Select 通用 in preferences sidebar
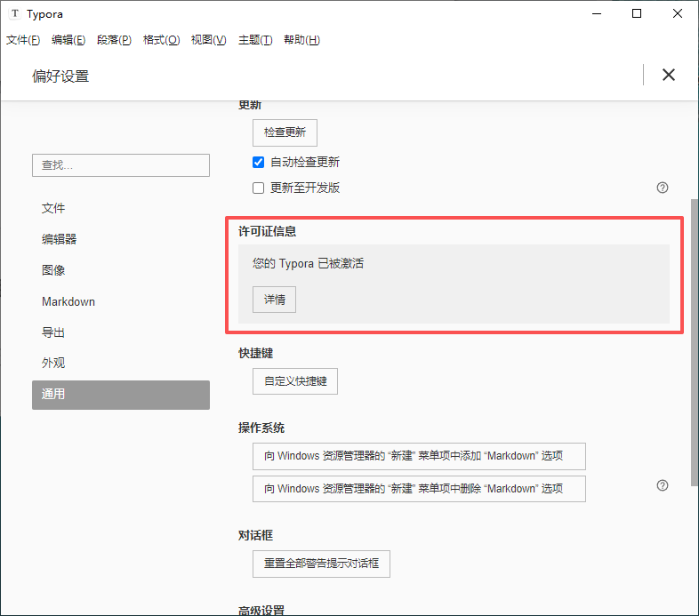The height and width of the screenshot is (616, 699). pos(121,395)
